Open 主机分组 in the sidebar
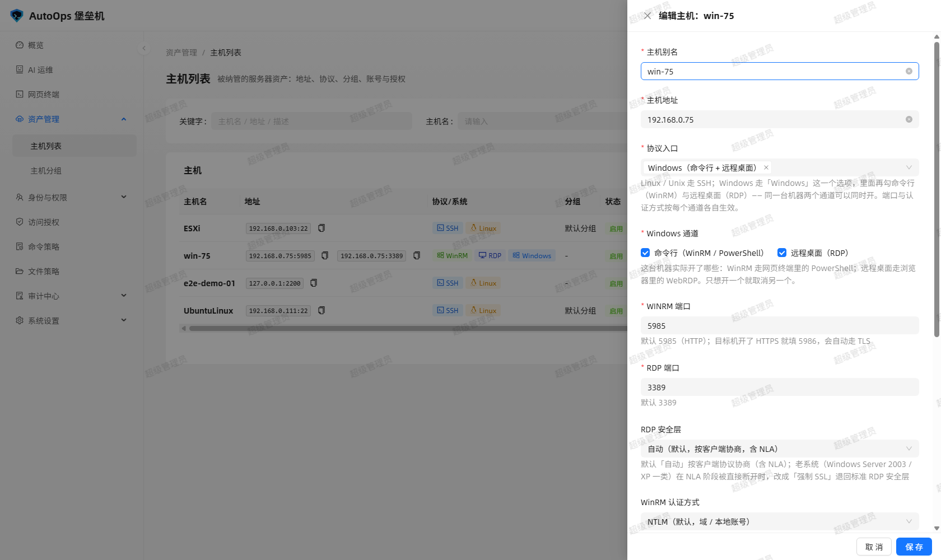This screenshot has width=941, height=560. pyautogui.click(x=74, y=170)
